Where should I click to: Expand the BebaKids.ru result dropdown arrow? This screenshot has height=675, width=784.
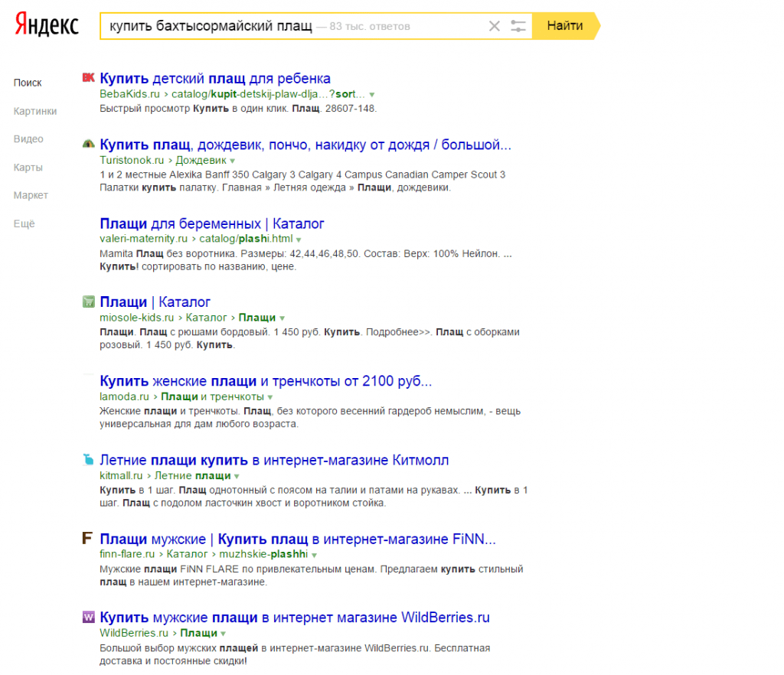click(372, 95)
